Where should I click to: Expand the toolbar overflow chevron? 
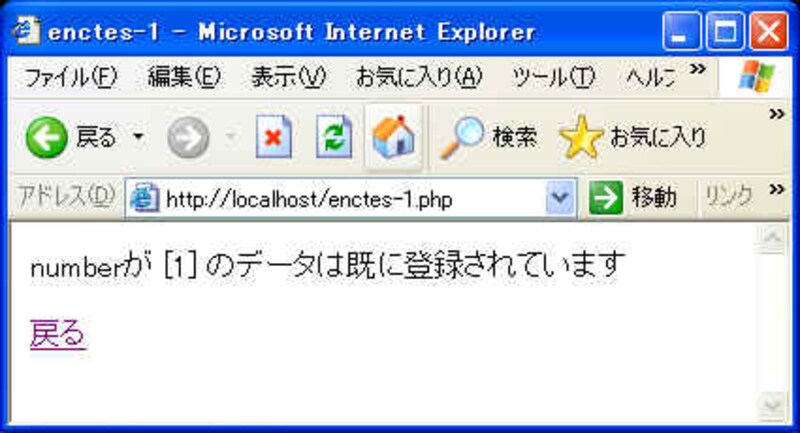(777, 114)
